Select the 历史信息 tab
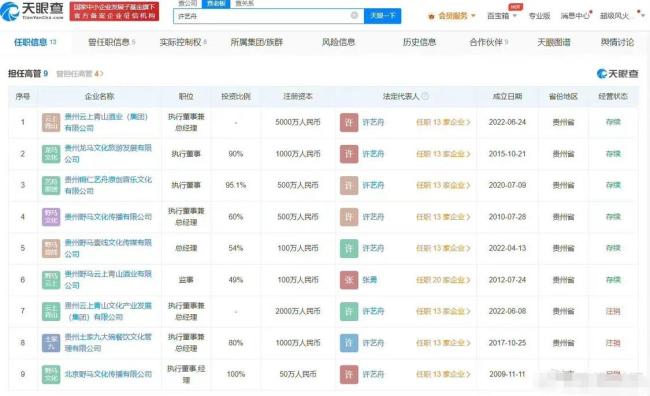This screenshot has height=396, width=650. coord(420,42)
